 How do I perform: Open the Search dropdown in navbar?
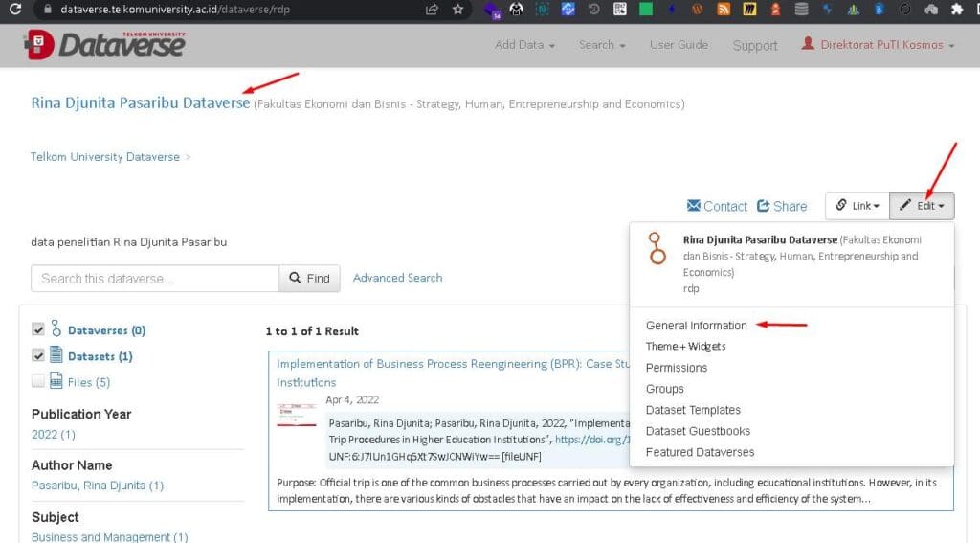click(x=602, y=44)
